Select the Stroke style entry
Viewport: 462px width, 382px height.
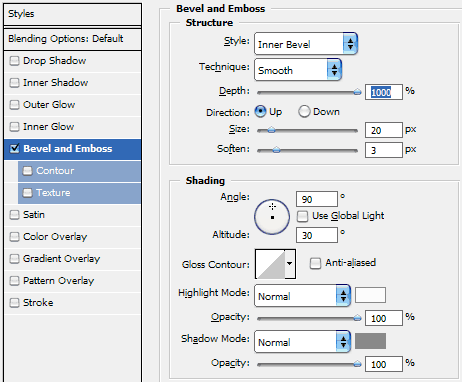(x=73, y=303)
